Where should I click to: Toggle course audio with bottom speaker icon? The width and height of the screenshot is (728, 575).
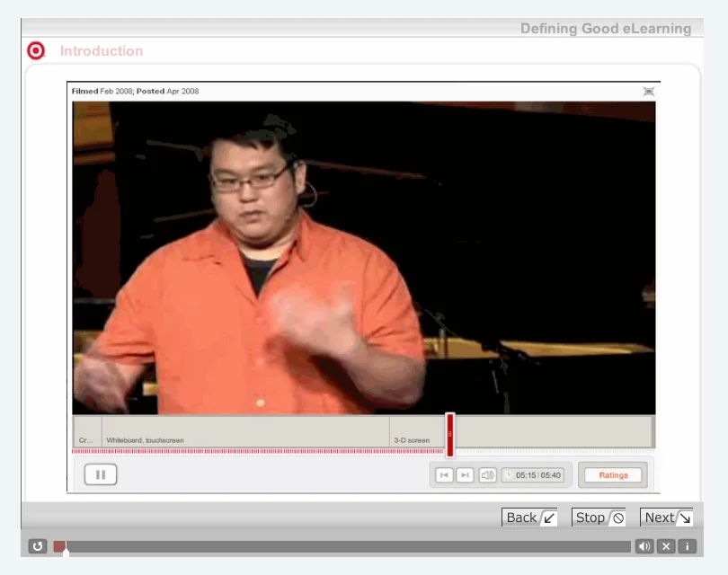[x=644, y=546]
